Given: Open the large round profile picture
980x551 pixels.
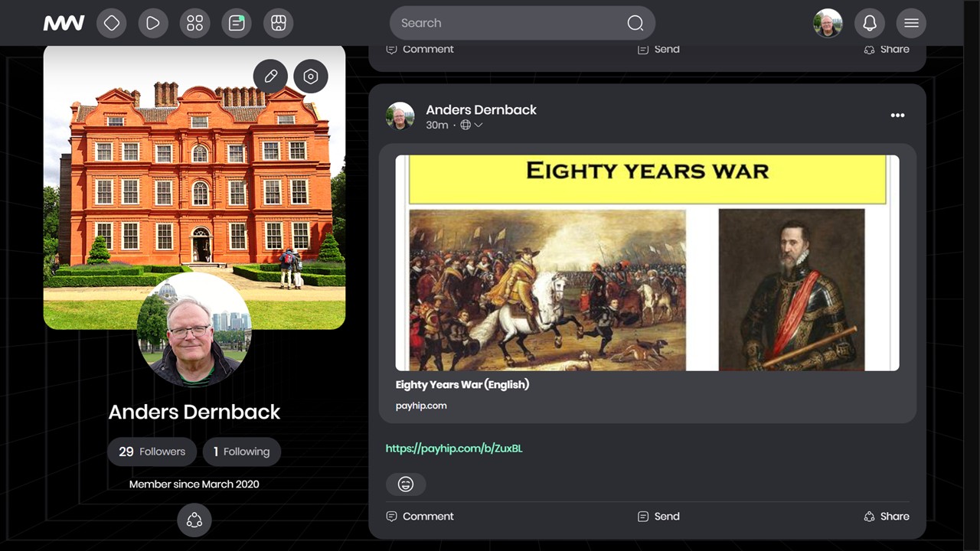Looking at the screenshot, I should 194,330.
